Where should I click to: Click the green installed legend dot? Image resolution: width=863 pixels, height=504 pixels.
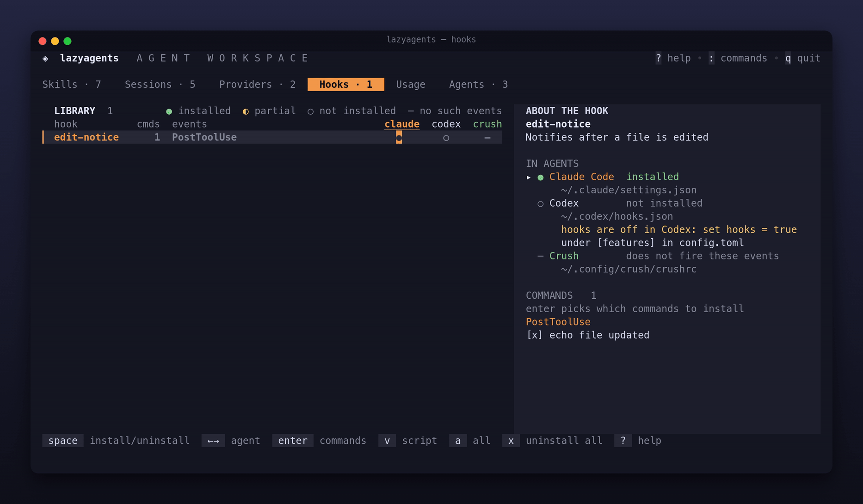pos(169,111)
